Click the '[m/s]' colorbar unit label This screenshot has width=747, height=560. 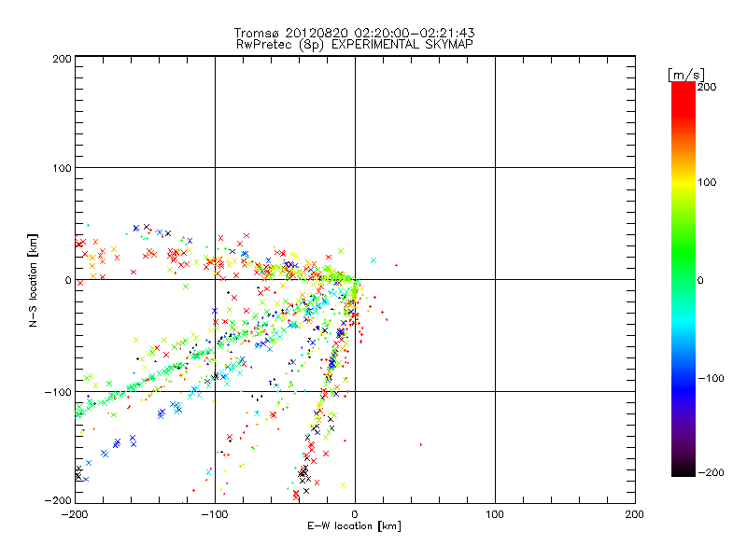tap(686, 75)
